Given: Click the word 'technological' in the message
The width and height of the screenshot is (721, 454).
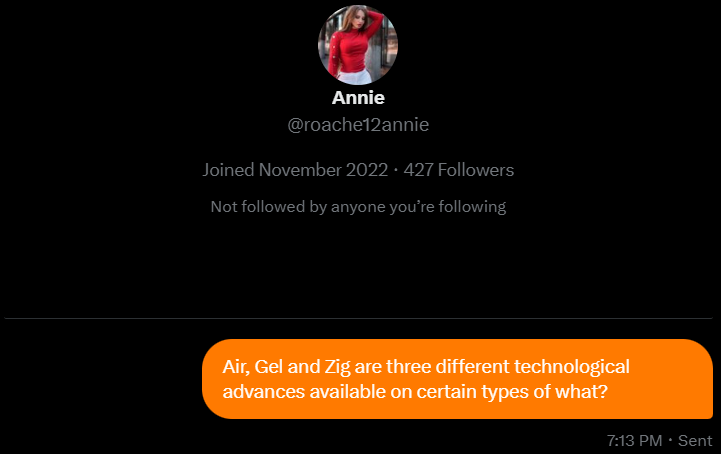Looking at the screenshot, I should point(572,367).
